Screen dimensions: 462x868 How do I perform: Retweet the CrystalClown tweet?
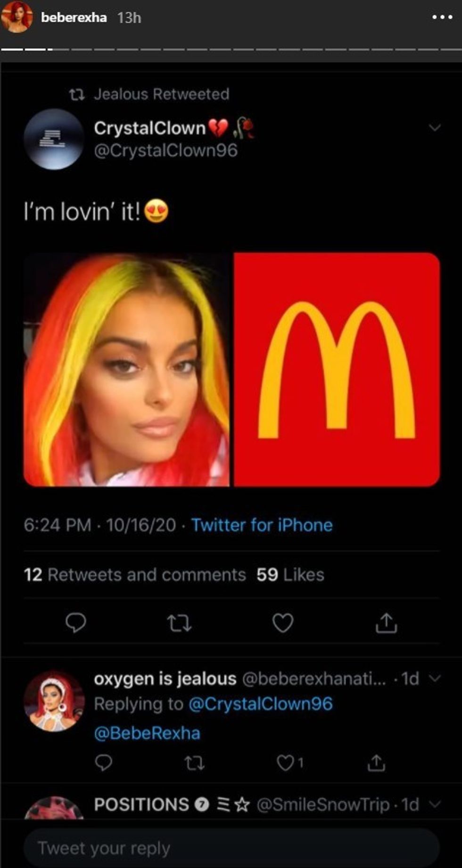point(180,623)
